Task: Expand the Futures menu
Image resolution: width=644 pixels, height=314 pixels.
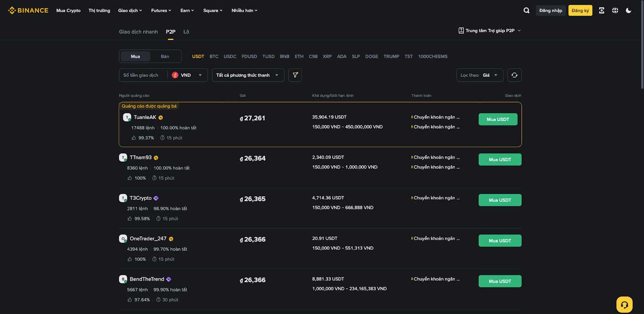Action: coord(161,10)
